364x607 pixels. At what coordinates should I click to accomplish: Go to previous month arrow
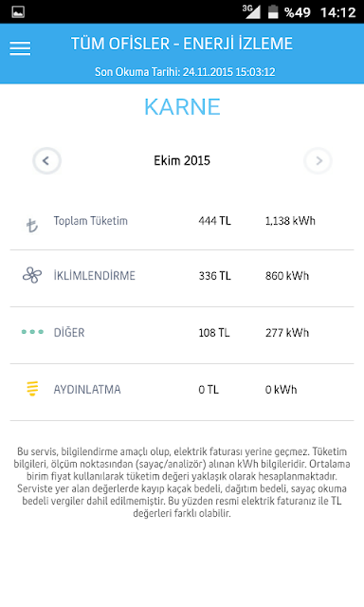tap(46, 160)
